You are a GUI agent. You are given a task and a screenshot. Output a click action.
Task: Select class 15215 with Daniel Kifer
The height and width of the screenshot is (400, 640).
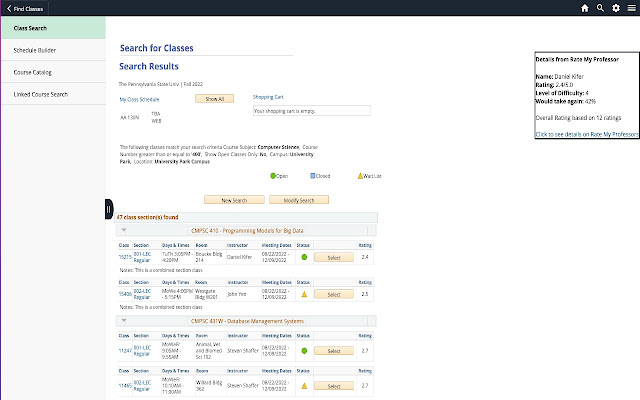pos(334,258)
